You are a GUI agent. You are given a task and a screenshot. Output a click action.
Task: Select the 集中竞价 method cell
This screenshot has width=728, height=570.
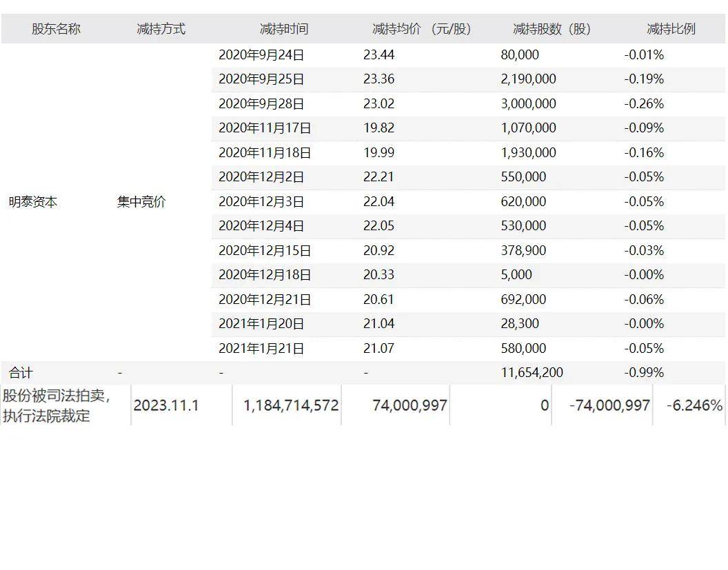141,202
